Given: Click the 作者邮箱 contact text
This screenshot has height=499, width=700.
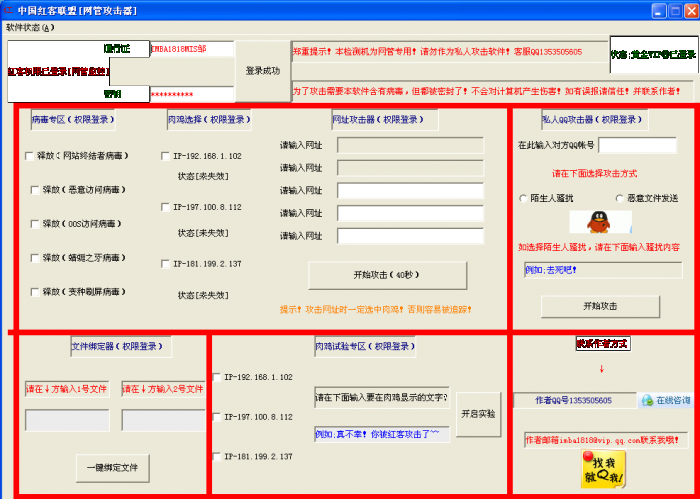Looking at the screenshot, I should point(602,441).
